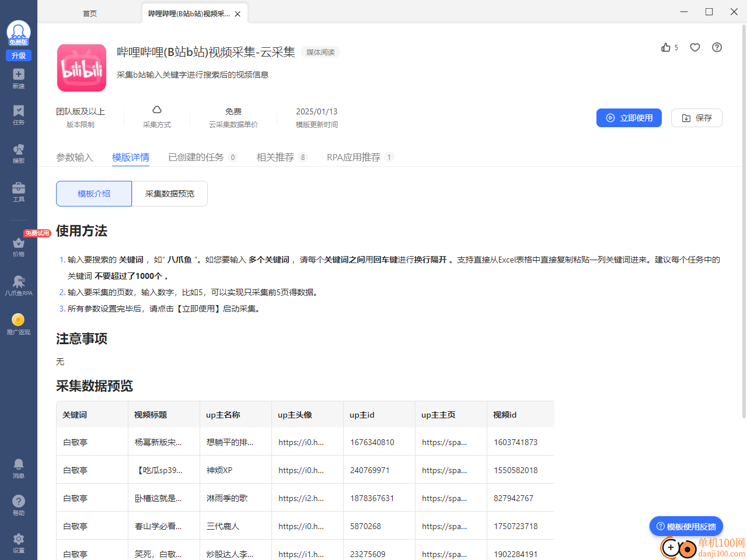
Task: Click the 春山学必看... video title cell
Action: [x=164, y=526]
